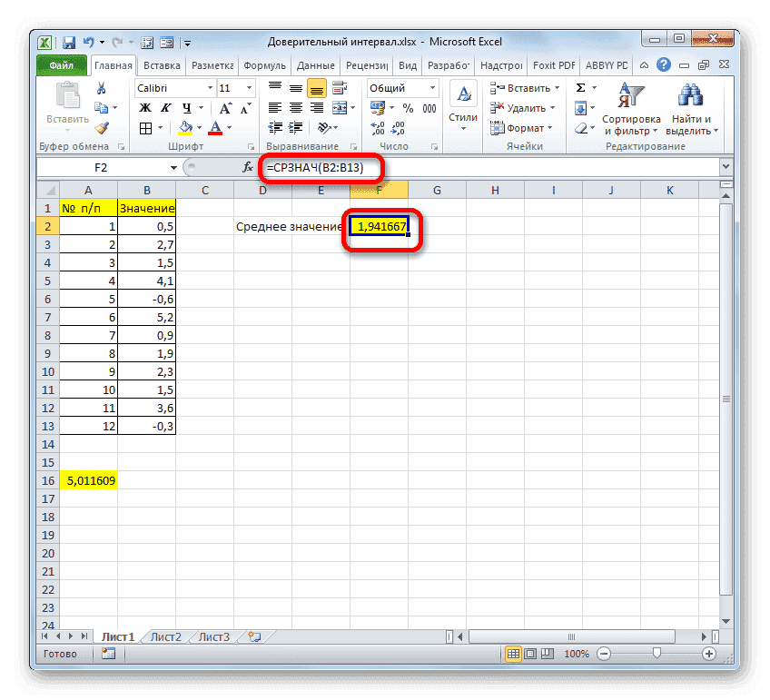Image resolution: width=770 pixels, height=700 pixels.
Task: Click the zoom in plus control
Action: point(710,654)
